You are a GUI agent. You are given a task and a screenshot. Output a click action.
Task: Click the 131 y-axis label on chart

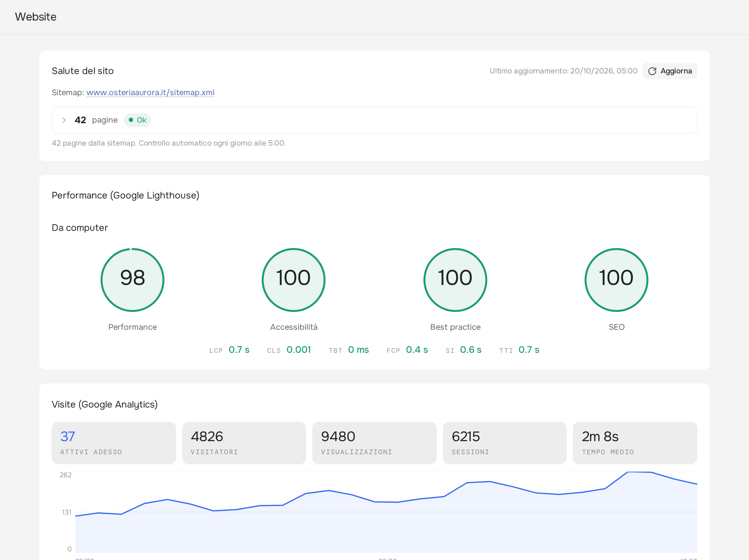(x=67, y=512)
